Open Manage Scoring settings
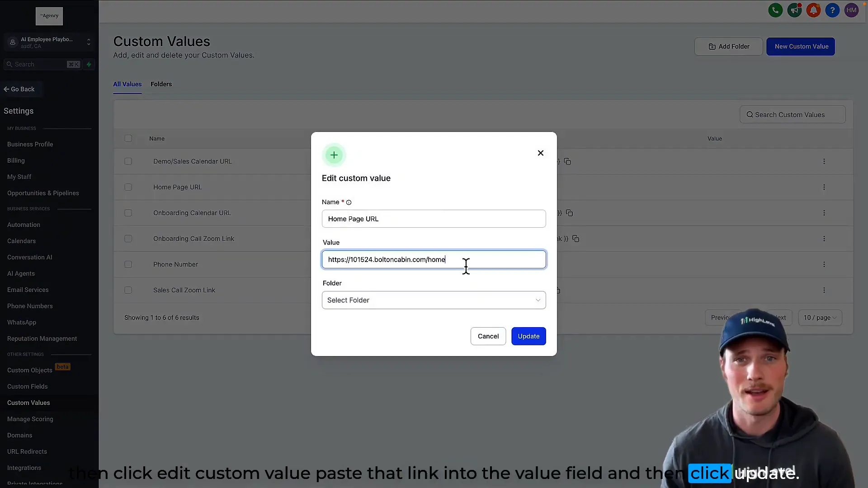868x488 pixels. (30, 419)
